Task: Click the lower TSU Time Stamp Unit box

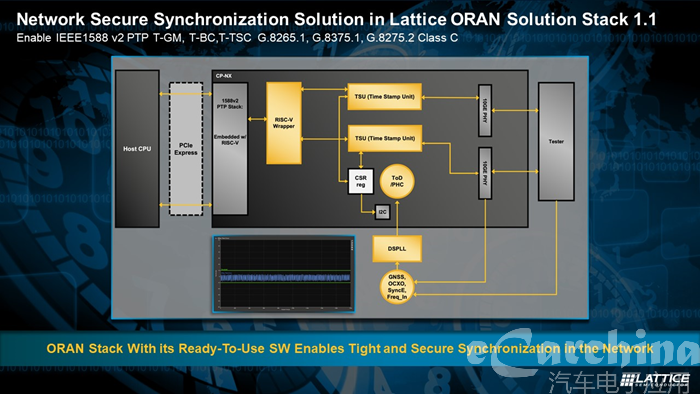Action: pos(384,138)
